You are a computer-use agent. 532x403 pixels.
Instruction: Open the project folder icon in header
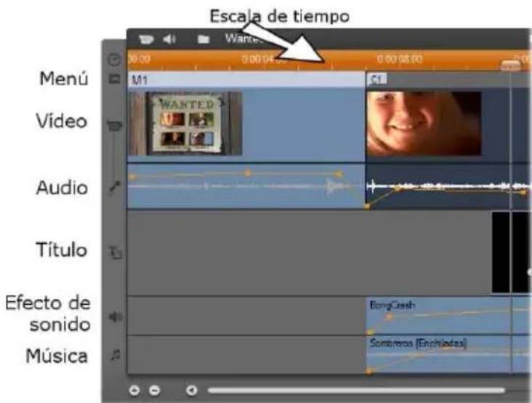click(x=203, y=39)
